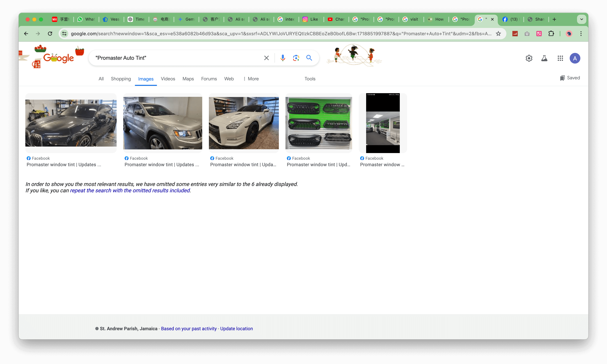Click the camera screenshot extension icon
607x364 pixels.
(527, 34)
